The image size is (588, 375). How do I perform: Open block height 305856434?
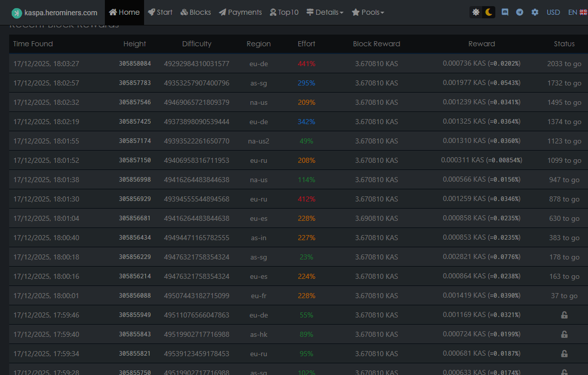click(134, 238)
